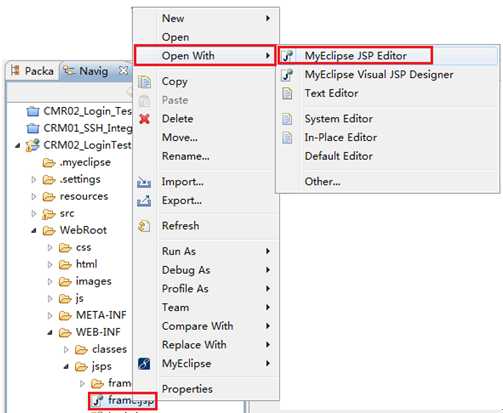Expand the .settings folder
The width and height of the screenshot is (503, 413).
coord(34,180)
